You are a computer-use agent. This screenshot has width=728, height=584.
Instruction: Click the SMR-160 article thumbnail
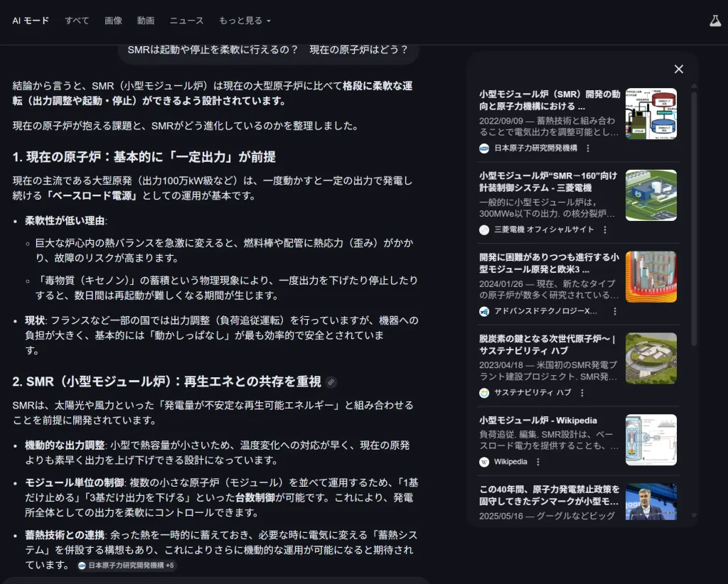(651, 195)
